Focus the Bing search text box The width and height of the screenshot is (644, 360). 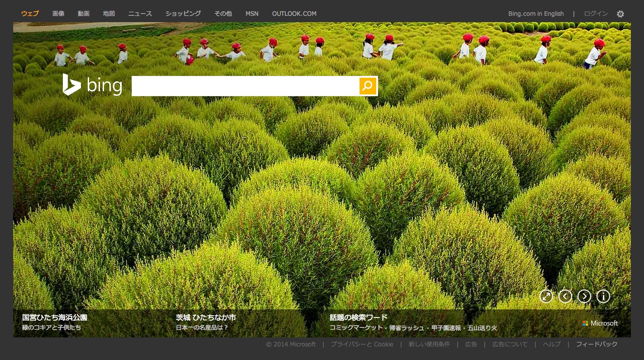click(245, 86)
